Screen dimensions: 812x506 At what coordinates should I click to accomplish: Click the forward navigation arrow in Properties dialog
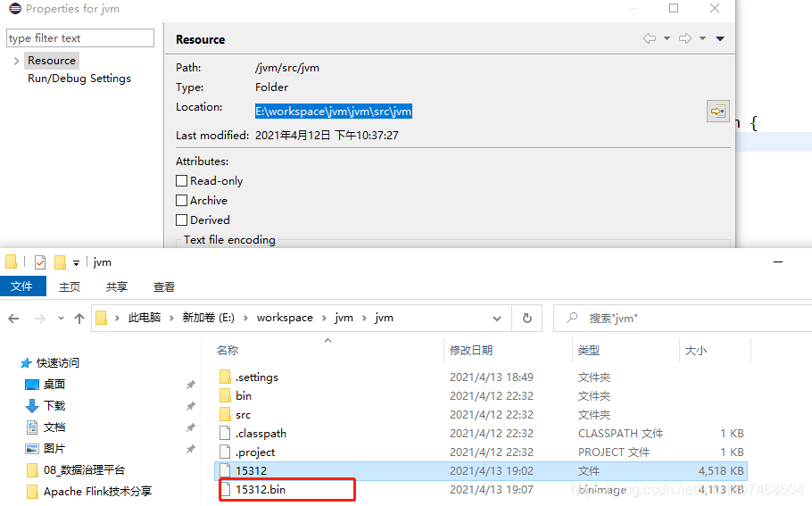[x=685, y=38]
